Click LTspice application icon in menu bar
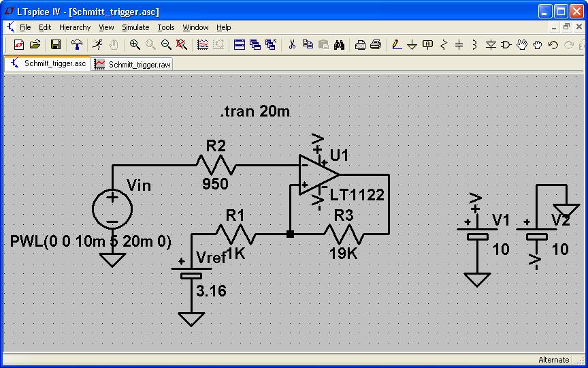This screenshot has width=588, height=368. tap(11, 27)
